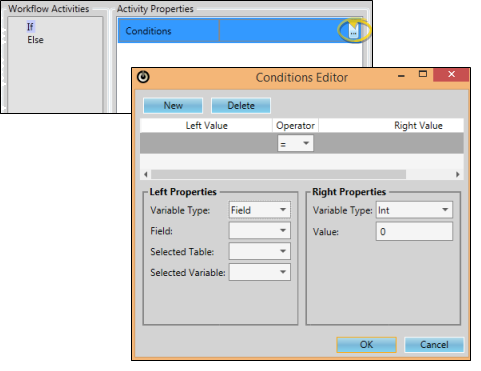481x371 pixels.
Task: Close the Conditions Editor window
Action: coord(451,74)
